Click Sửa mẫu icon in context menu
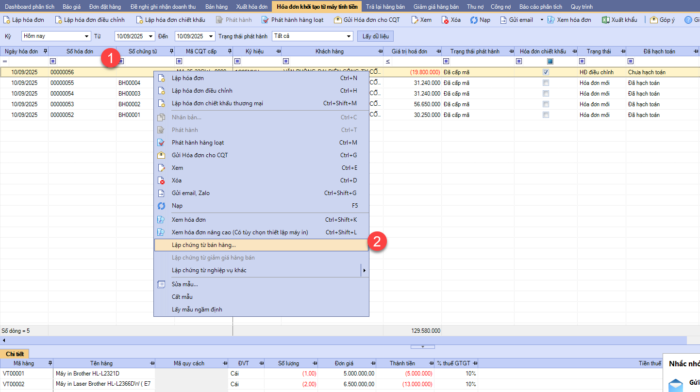This screenshot has width=700, height=392. coord(162,284)
